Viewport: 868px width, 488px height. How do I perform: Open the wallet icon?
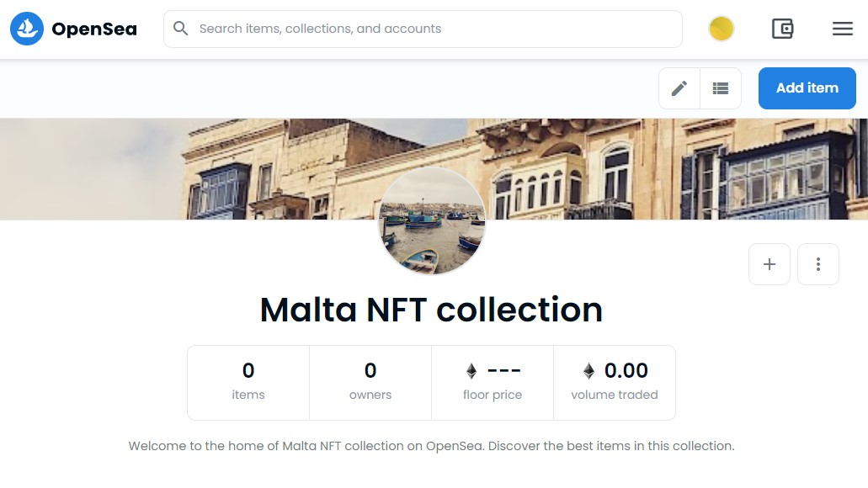(782, 29)
